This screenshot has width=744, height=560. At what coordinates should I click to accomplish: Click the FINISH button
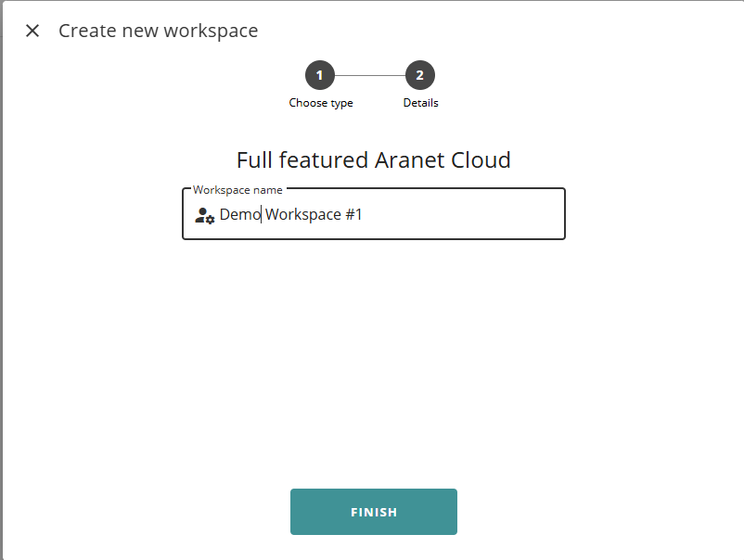pyautogui.click(x=374, y=512)
